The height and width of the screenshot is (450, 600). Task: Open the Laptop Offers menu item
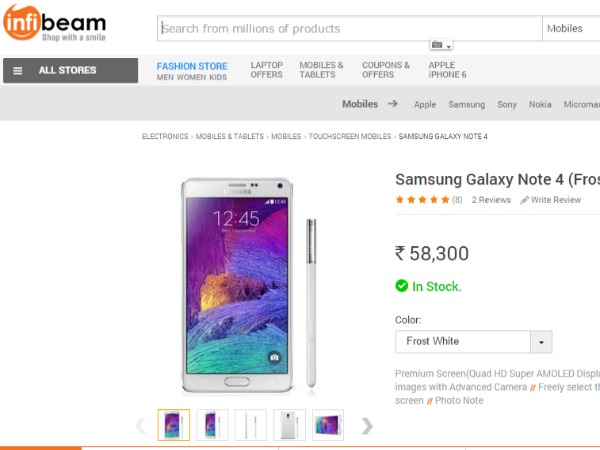tap(266, 70)
